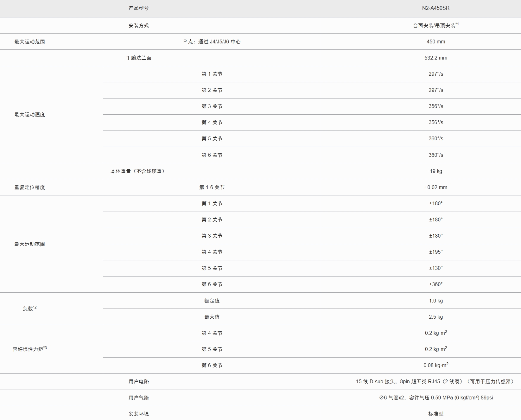Select the ±360° value

[436, 284]
